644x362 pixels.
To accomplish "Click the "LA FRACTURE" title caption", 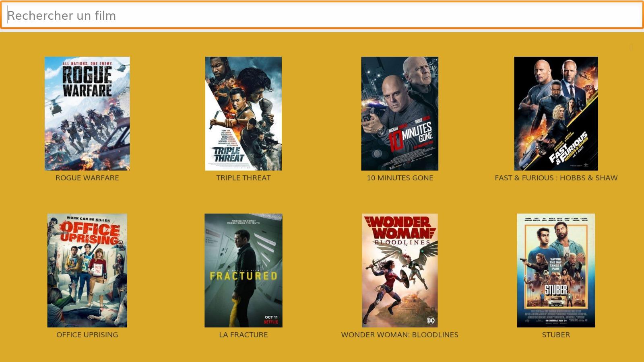I will click(x=244, y=335).
